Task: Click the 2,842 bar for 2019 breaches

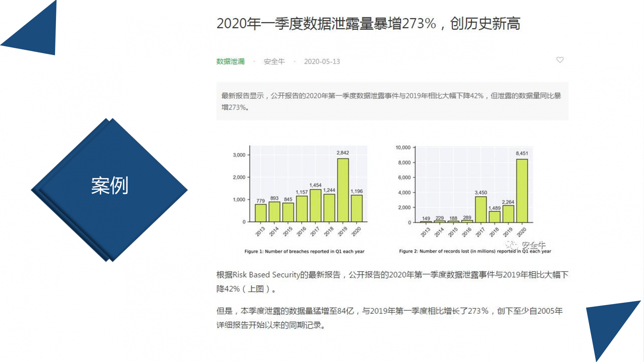Action: (343, 190)
